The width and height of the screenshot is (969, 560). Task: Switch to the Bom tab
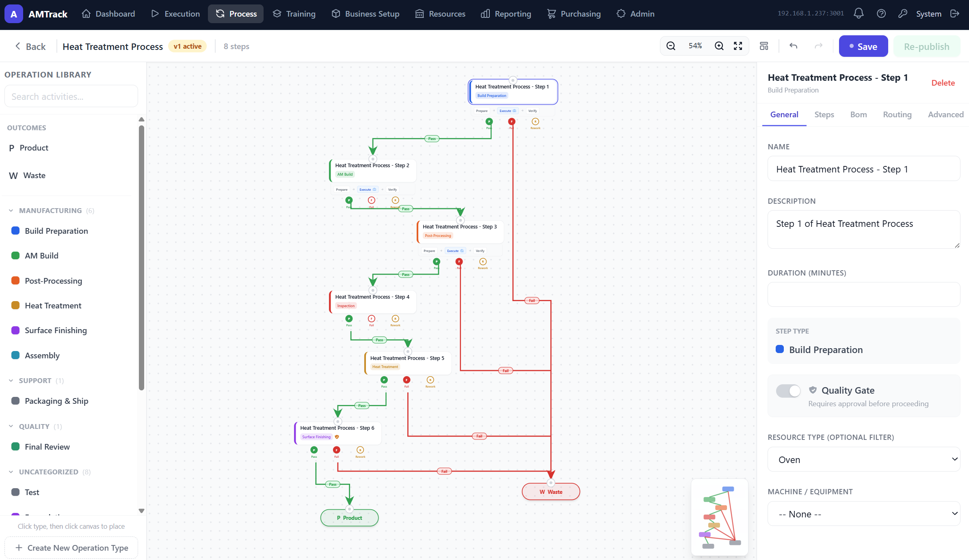tap(859, 115)
